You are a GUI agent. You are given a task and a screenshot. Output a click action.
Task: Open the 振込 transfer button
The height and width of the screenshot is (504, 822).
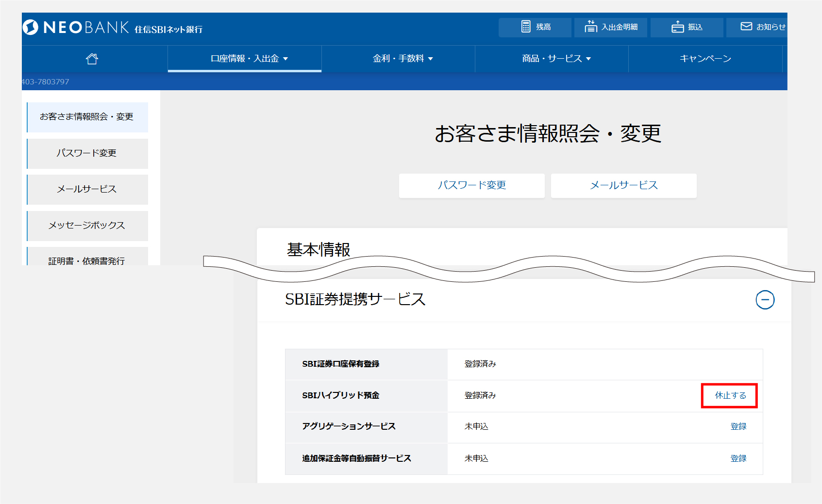(x=687, y=27)
